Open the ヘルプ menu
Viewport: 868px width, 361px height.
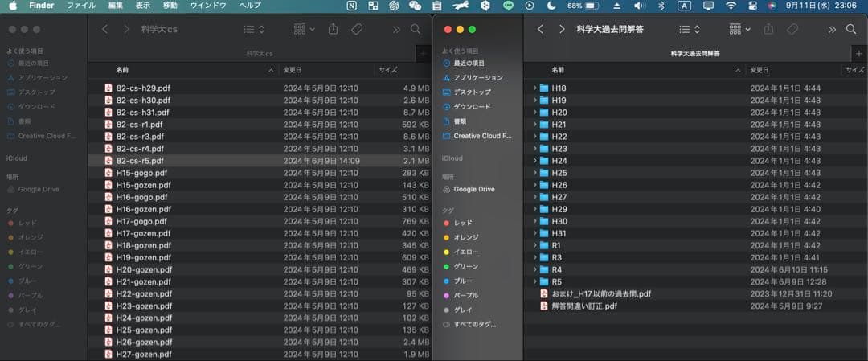250,6
